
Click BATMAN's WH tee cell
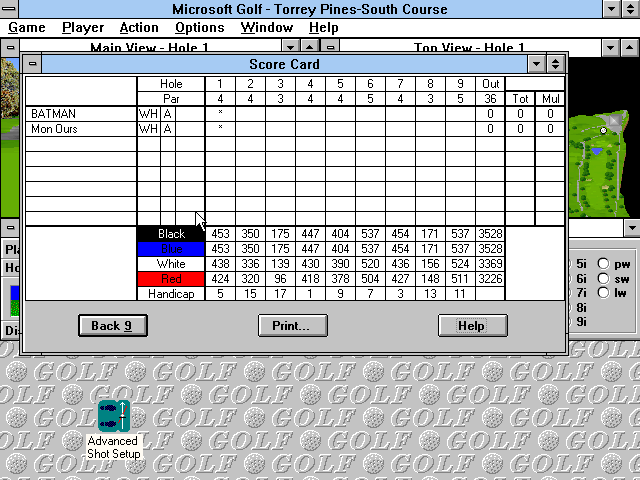point(149,113)
